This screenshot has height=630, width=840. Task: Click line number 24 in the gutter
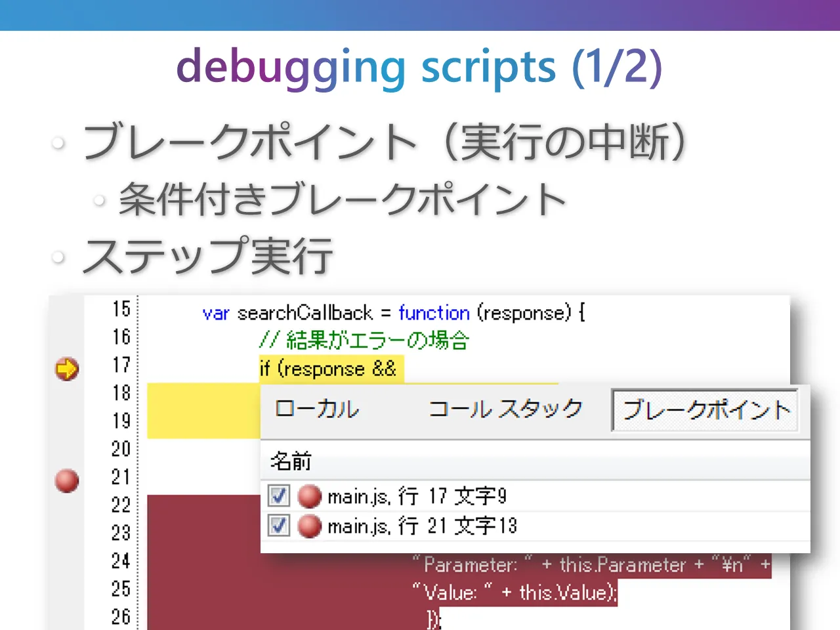(x=121, y=562)
